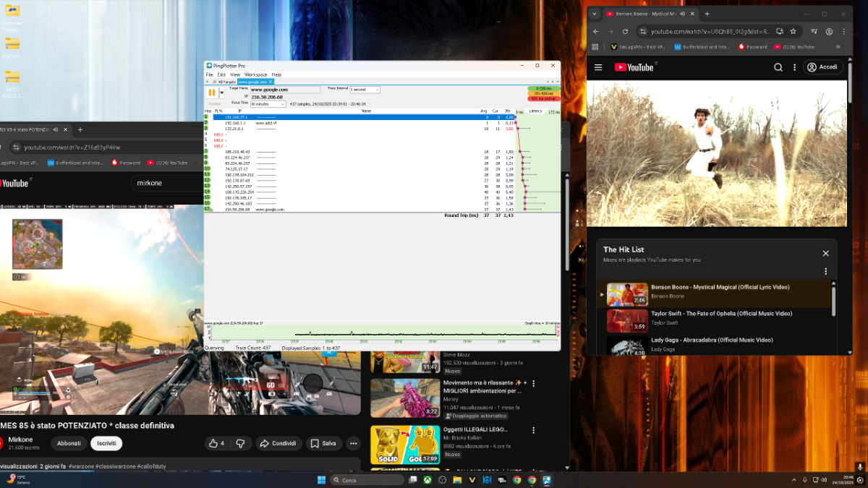The image size is (868, 488).
Task: Click the YouTube search magnifier icon
Action: pyautogui.click(x=778, y=67)
